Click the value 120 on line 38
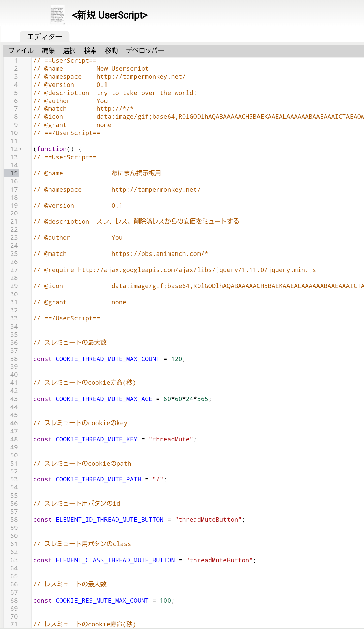 pos(176,359)
